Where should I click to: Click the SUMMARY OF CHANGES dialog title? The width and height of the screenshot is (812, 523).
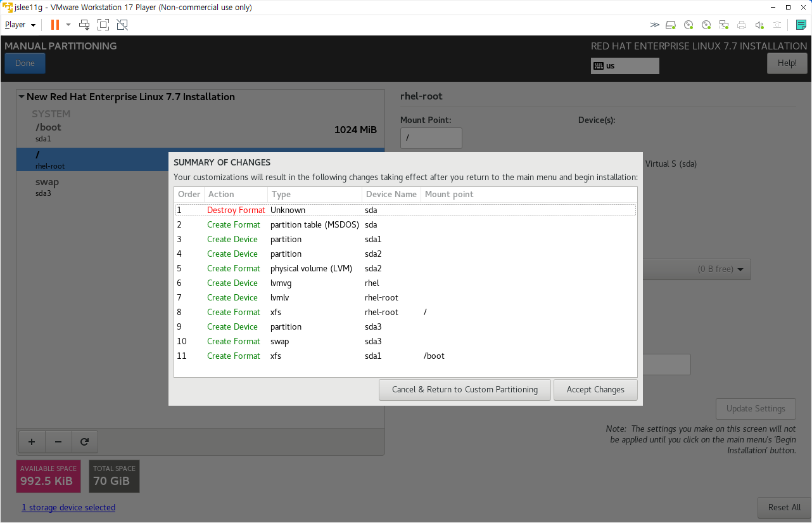(222, 162)
